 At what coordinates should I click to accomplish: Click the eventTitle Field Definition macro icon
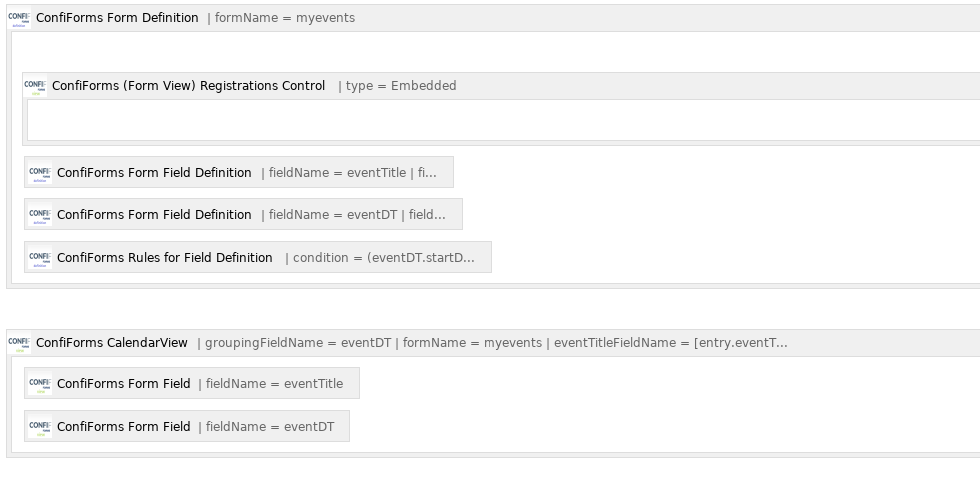[40, 173]
